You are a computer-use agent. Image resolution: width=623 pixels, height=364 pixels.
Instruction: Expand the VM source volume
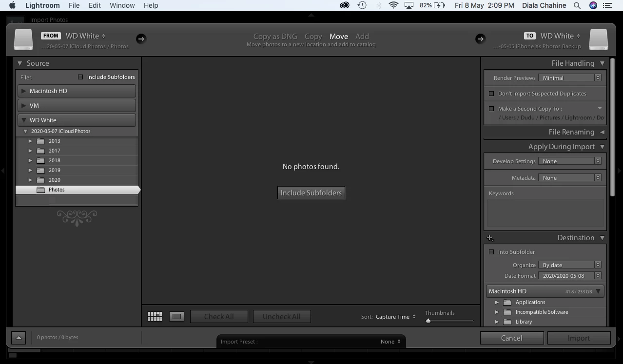pyautogui.click(x=24, y=105)
